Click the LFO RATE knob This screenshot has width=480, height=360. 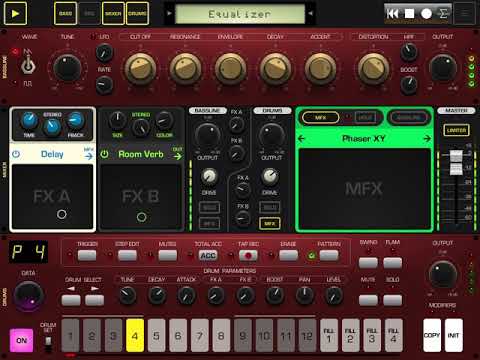(104, 84)
